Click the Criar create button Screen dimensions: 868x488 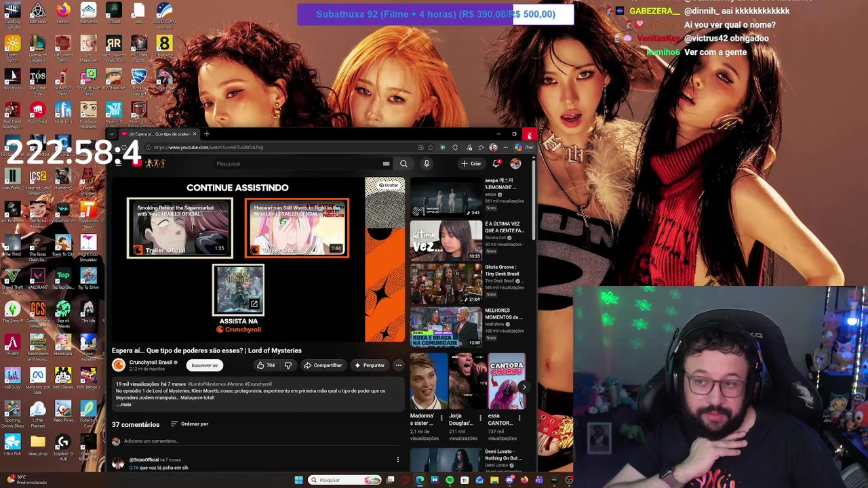[x=471, y=163]
